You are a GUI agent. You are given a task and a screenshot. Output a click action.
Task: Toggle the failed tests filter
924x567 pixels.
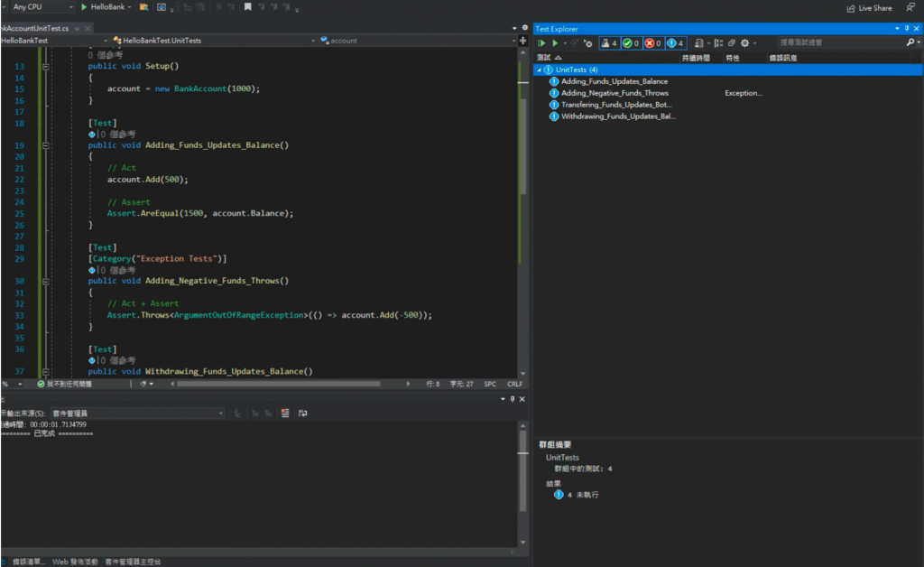click(652, 43)
